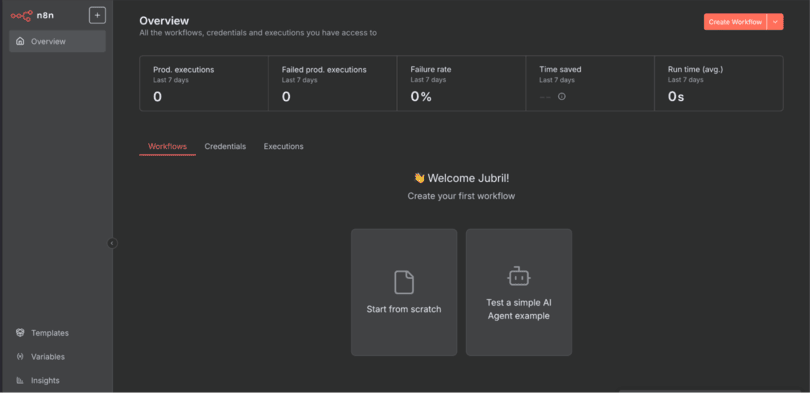Click the plus add button in sidebar

[x=97, y=15]
